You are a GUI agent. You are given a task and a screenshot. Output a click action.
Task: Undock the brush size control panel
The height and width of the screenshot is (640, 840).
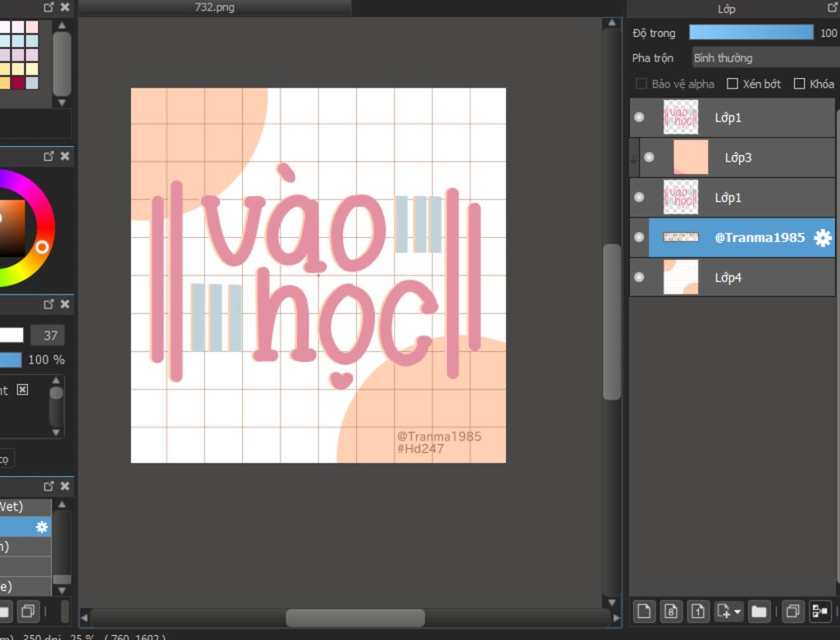(x=48, y=304)
